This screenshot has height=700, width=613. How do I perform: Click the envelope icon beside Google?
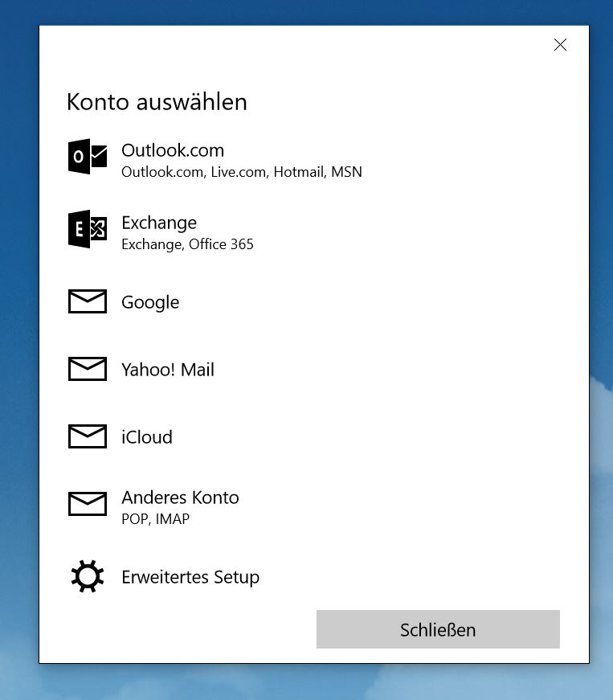point(88,301)
